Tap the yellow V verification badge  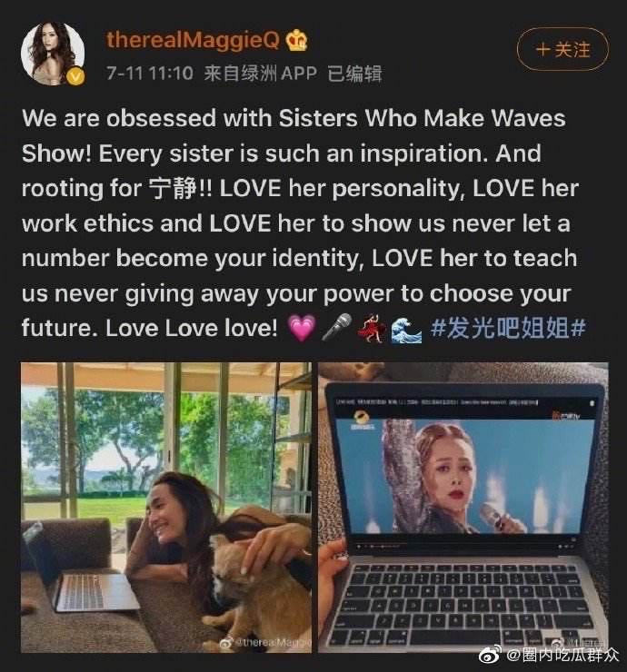(x=75, y=77)
